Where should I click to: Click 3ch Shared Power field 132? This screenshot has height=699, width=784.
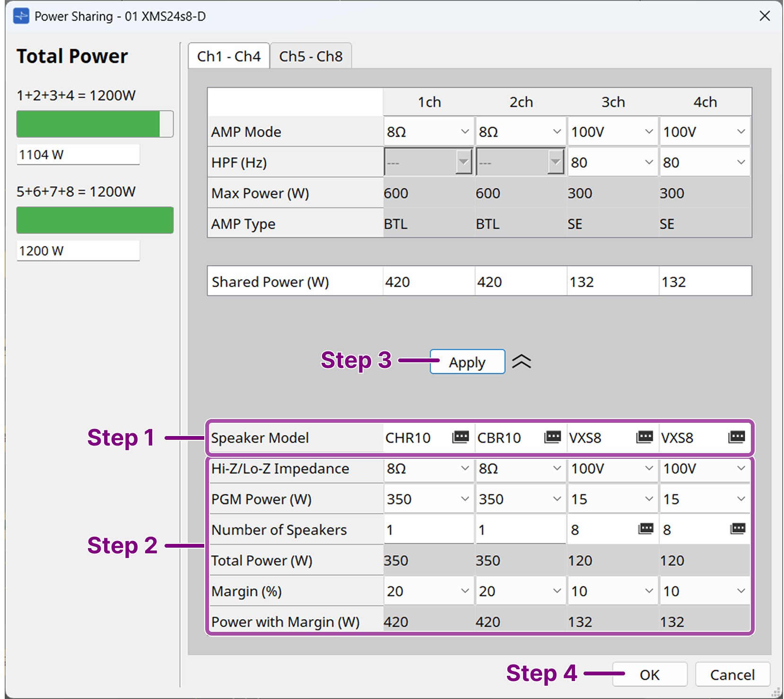[x=612, y=281]
